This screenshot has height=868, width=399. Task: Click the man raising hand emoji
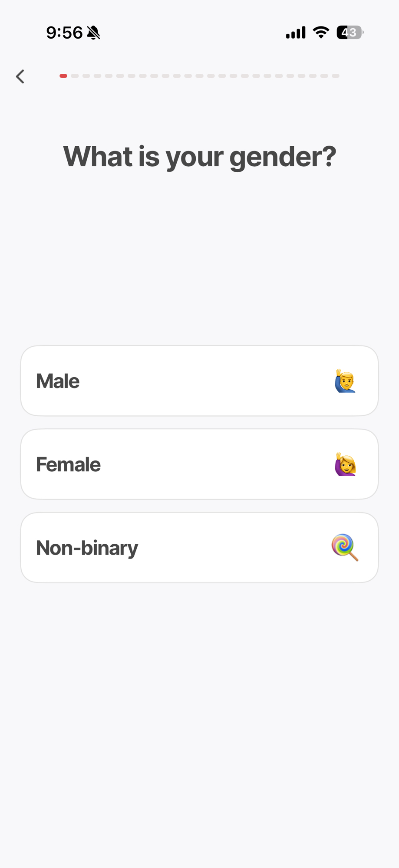coord(345,381)
